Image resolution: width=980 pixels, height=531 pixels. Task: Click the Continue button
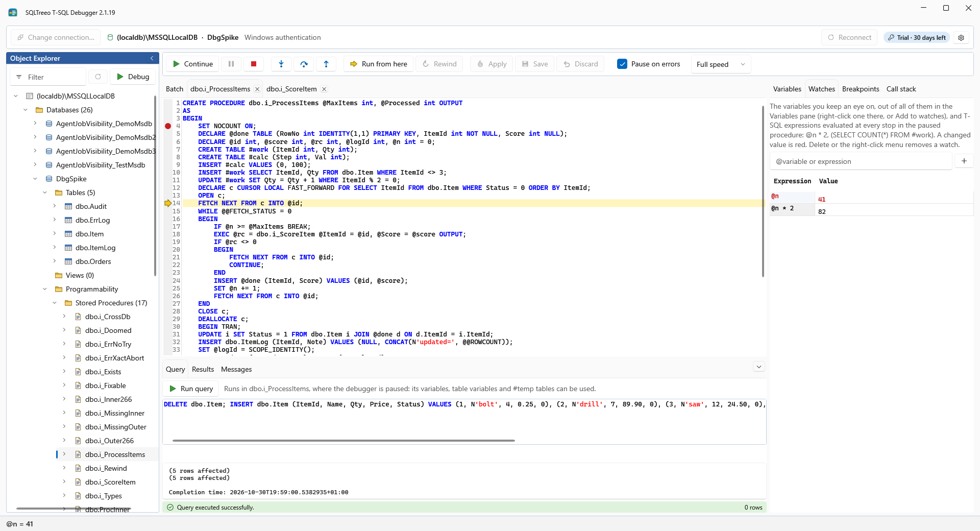click(192, 64)
